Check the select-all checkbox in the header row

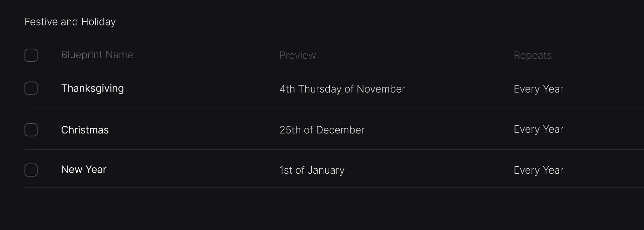click(31, 55)
